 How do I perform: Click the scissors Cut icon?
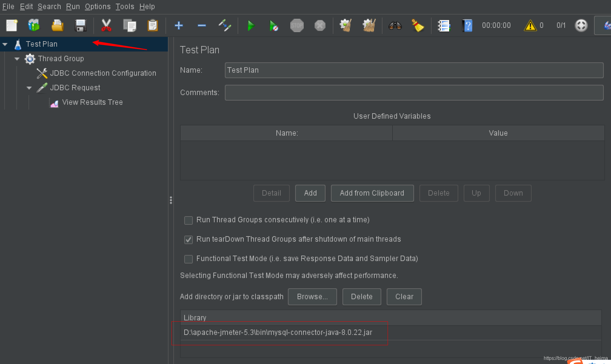click(x=106, y=25)
